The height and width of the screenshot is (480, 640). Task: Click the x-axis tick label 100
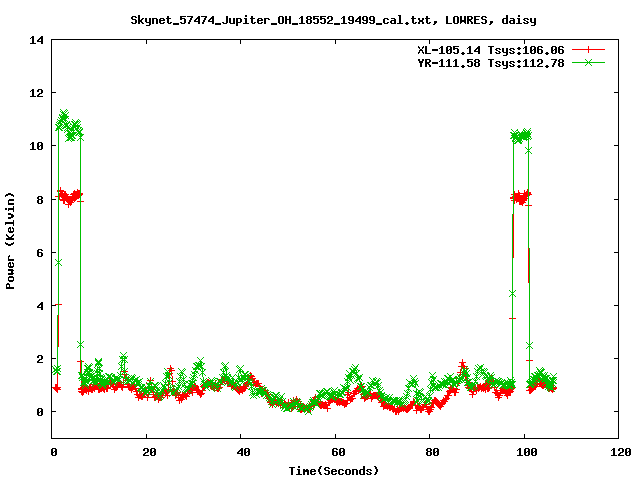click(x=527, y=452)
